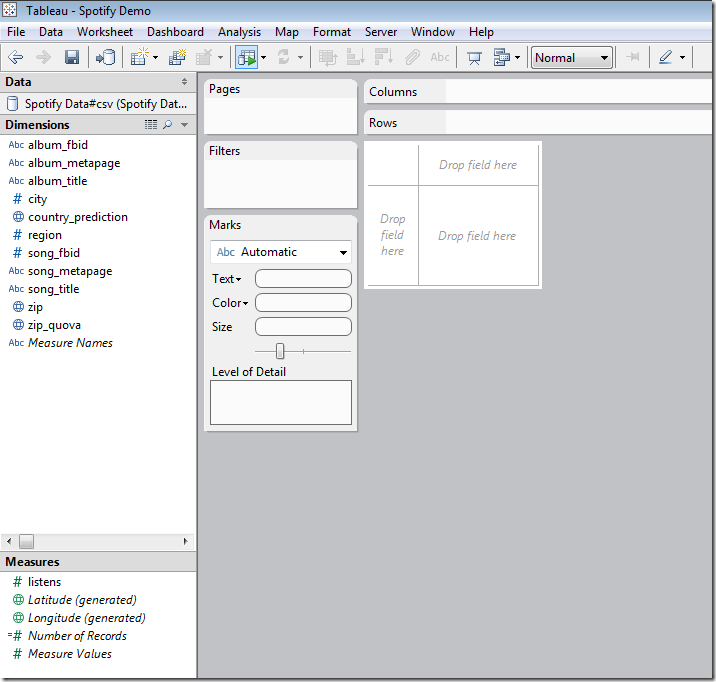Open the Normal view size dropdown
This screenshot has width=716, height=682.
pos(572,58)
